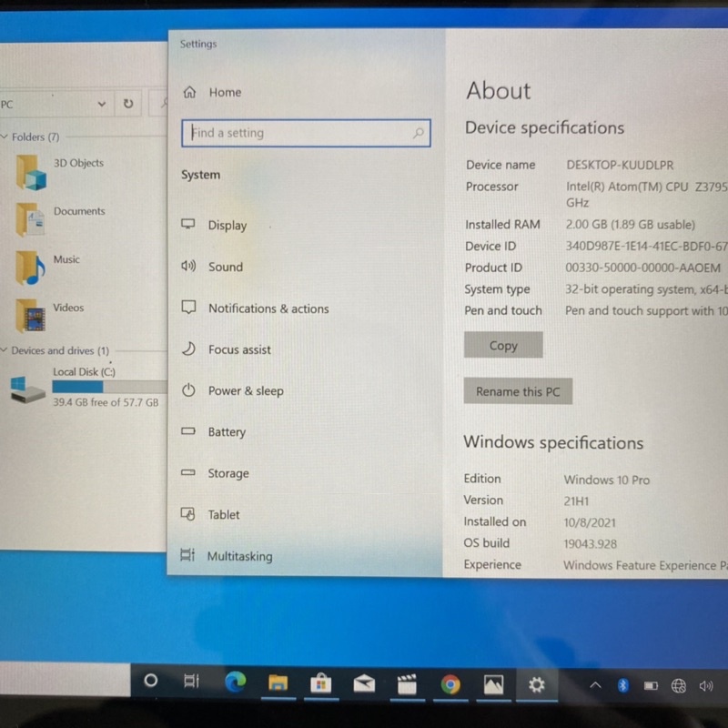
Task: Open the Microsoft Store taskbar icon
Action: pyautogui.click(x=320, y=683)
